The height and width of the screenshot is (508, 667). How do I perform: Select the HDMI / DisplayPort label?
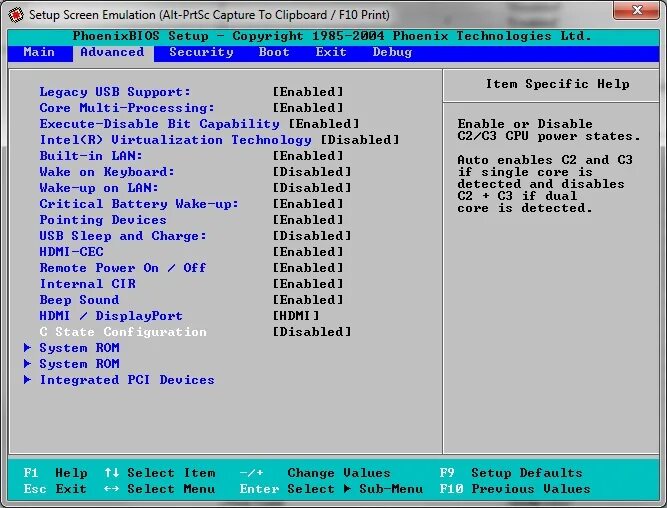111,316
